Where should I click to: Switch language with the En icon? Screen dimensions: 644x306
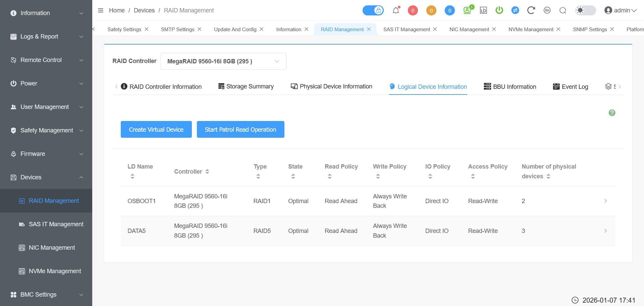pos(547,10)
